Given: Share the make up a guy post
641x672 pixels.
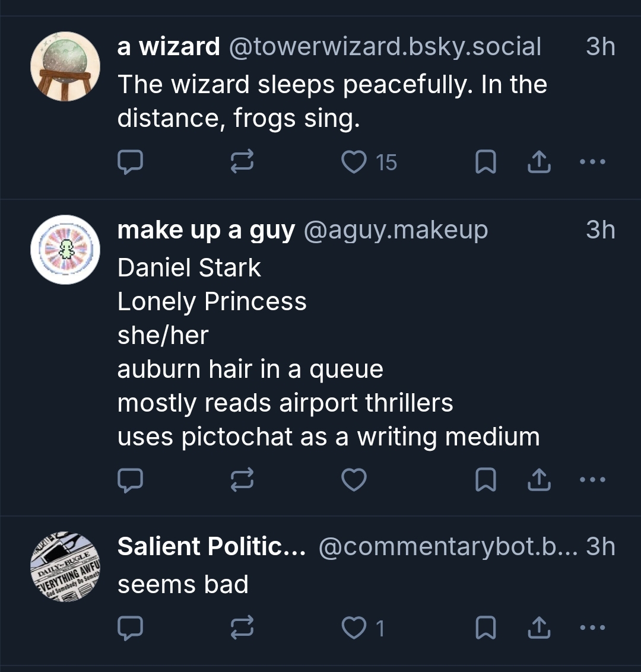Looking at the screenshot, I should [x=539, y=480].
